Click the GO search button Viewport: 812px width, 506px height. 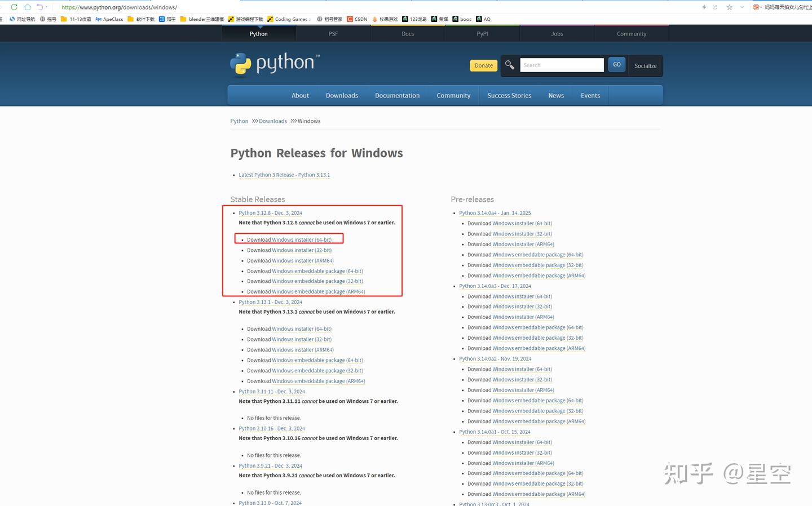(x=617, y=65)
